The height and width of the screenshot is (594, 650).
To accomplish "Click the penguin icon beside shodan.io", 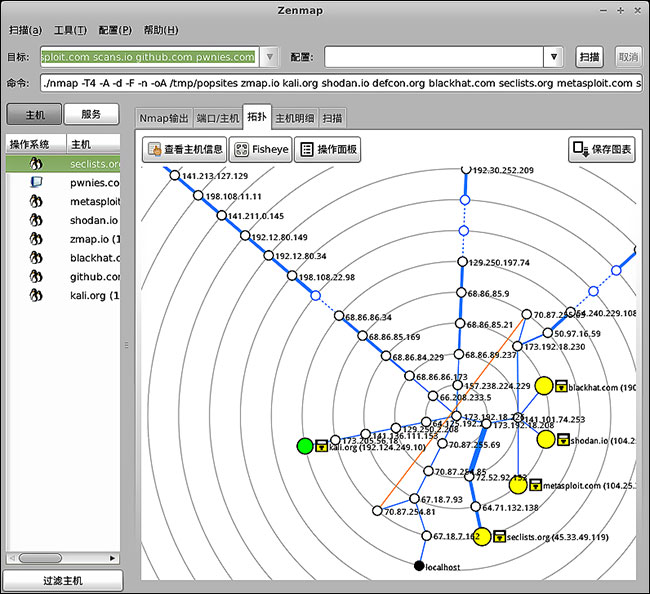I will pos(36,220).
